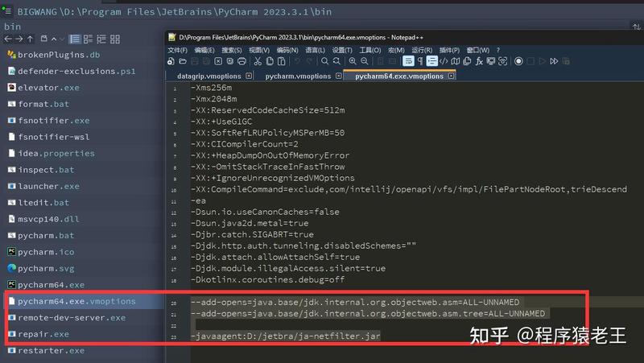Select defender-exclusions.ps1 file
The image size is (644, 363).
tap(72, 71)
